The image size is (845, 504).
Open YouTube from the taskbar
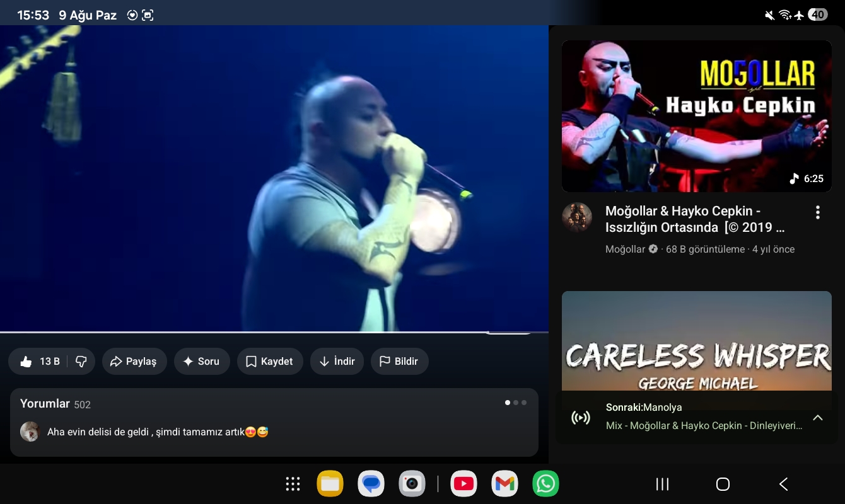click(463, 484)
